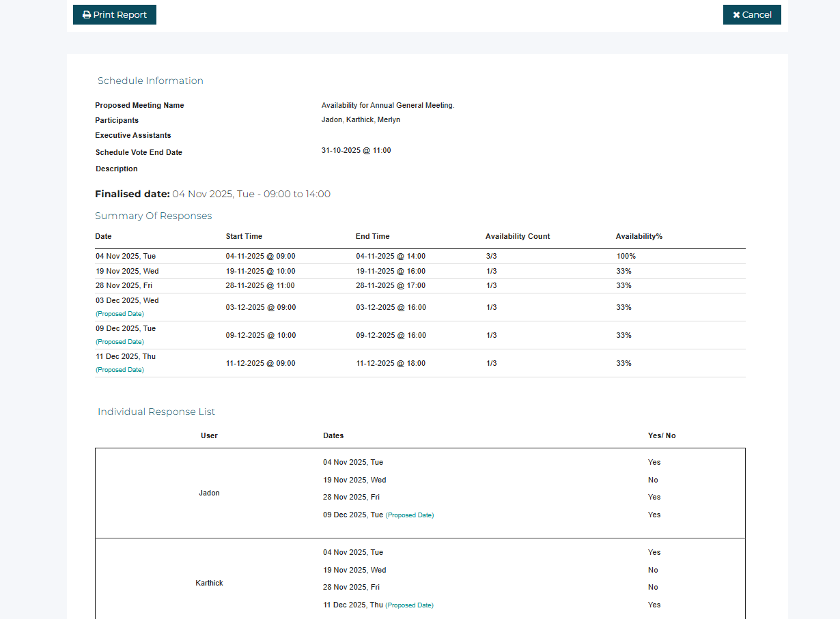
Task: Click Karthick's '28 Nov 2025, Fri' date
Action: click(351, 587)
